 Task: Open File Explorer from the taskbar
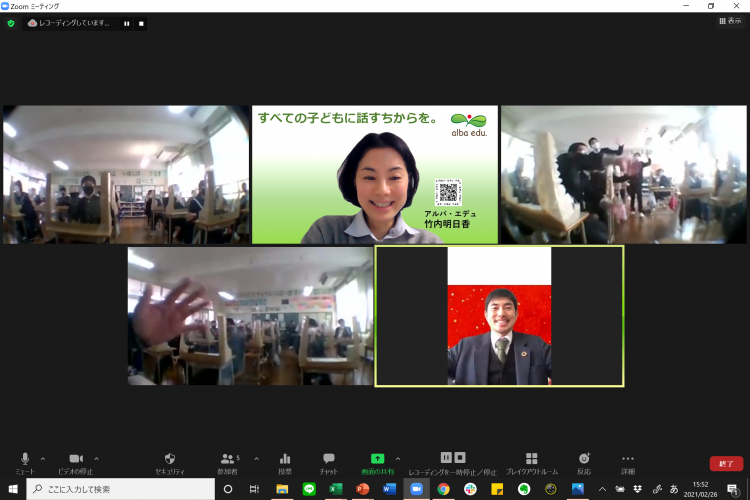pyautogui.click(x=282, y=489)
